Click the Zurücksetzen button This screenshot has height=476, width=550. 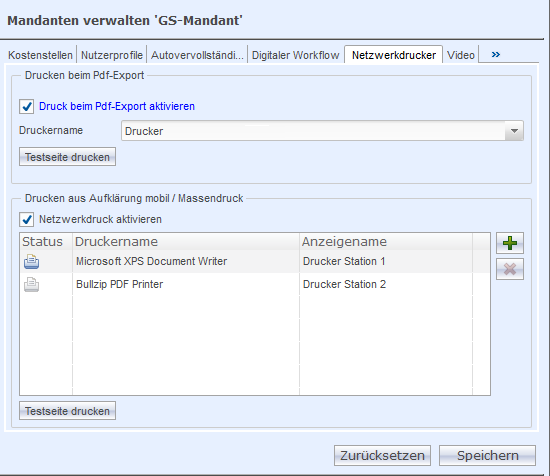tap(382, 455)
